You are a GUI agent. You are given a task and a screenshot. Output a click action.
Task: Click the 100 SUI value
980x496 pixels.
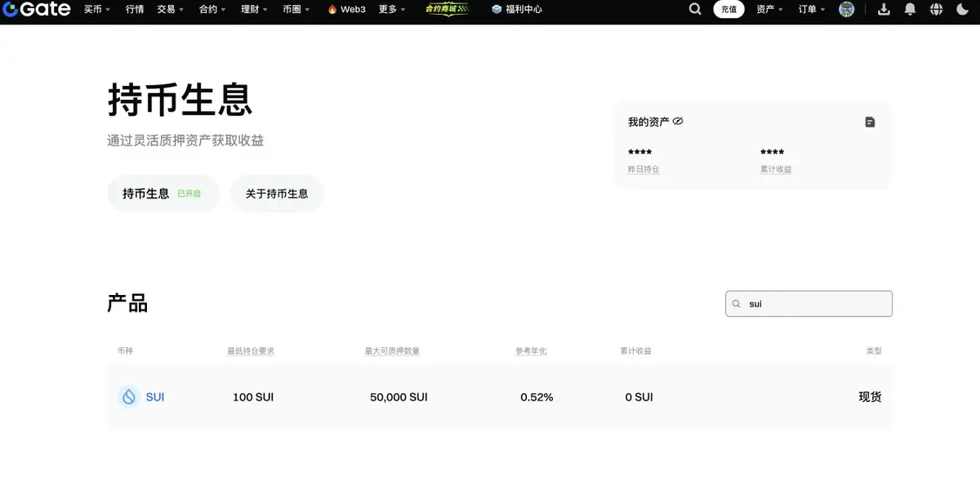click(x=253, y=397)
